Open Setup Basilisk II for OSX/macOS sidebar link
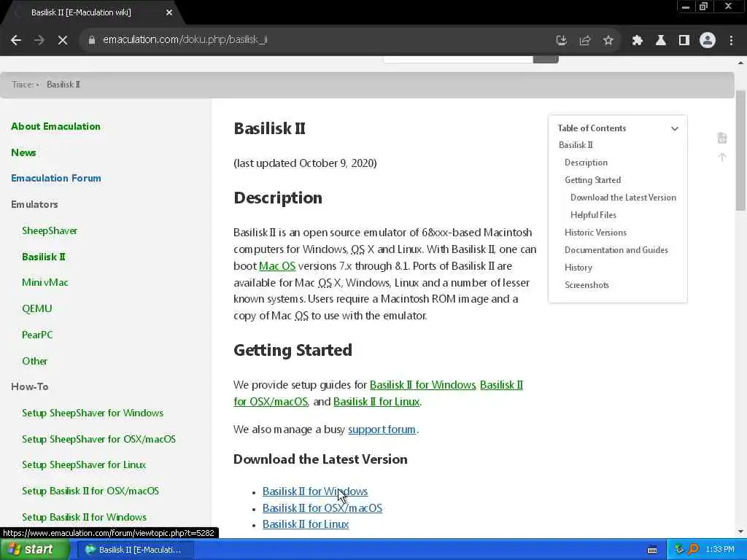The image size is (747, 560). [90, 491]
